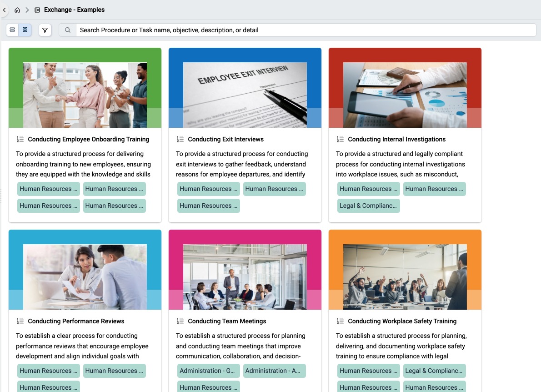Viewport: 541px width, 392px height.
Task: Click the onboarding training description text
Action: coord(84,164)
